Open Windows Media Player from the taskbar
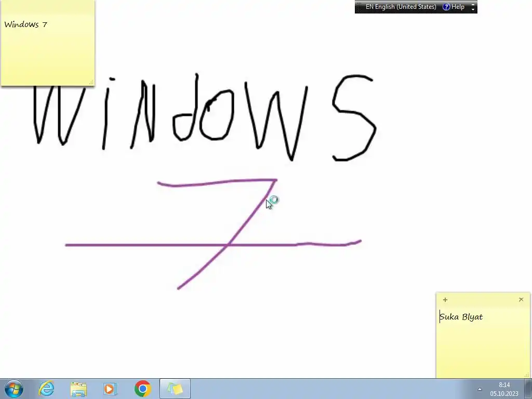This screenshot has height=399, width=532. click(110, 389)
